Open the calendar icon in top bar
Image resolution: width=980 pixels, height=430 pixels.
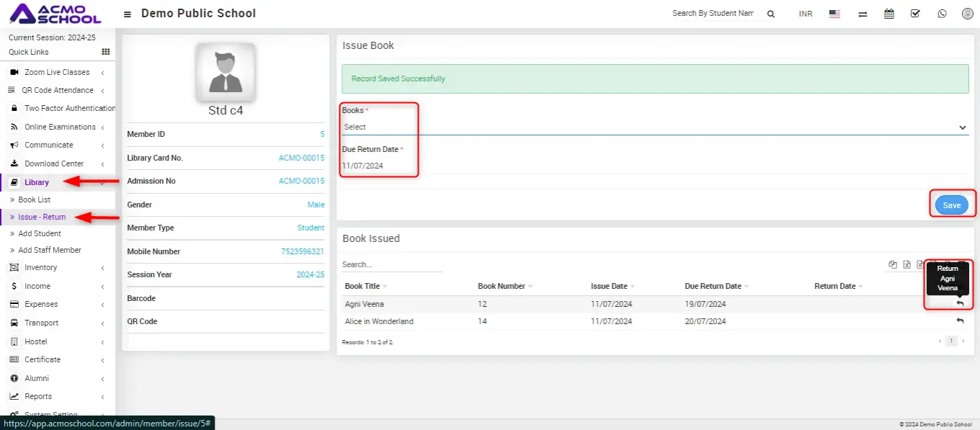click(x=889, y=14)
